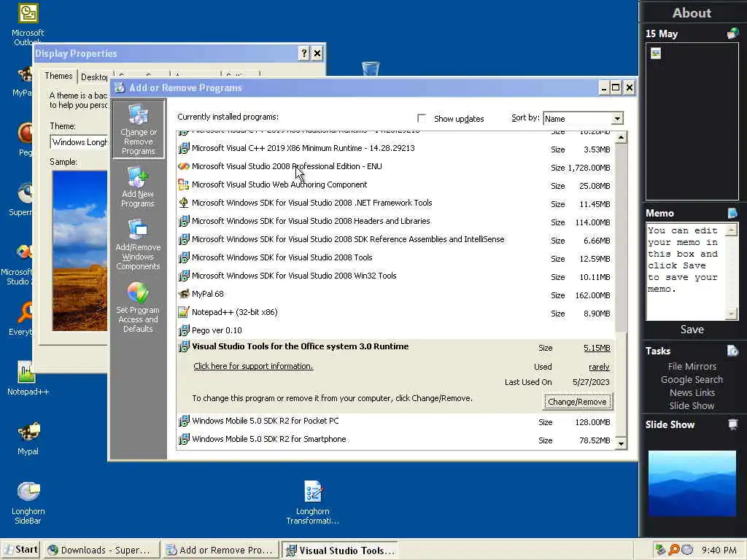Click the Change/Remove button
Screen dimensions: 747x560
[x=578, y=402]
